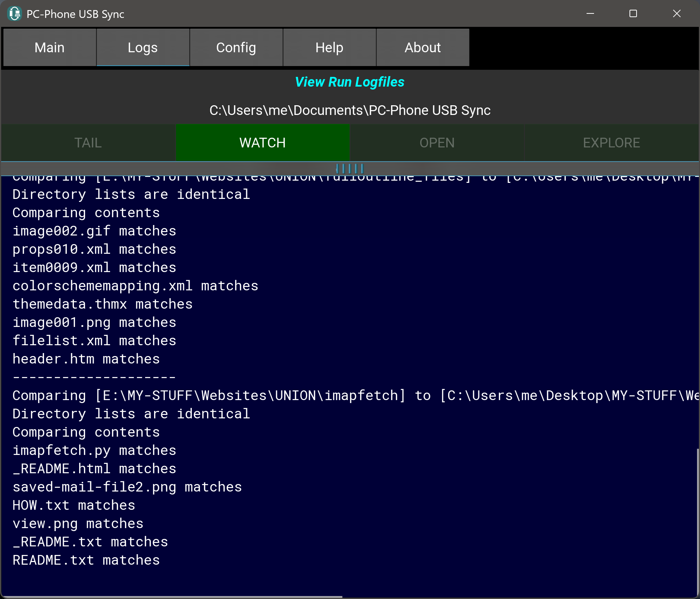Show the About tab
The width and height of the screenshot is (700, 599).
[423, 48]
